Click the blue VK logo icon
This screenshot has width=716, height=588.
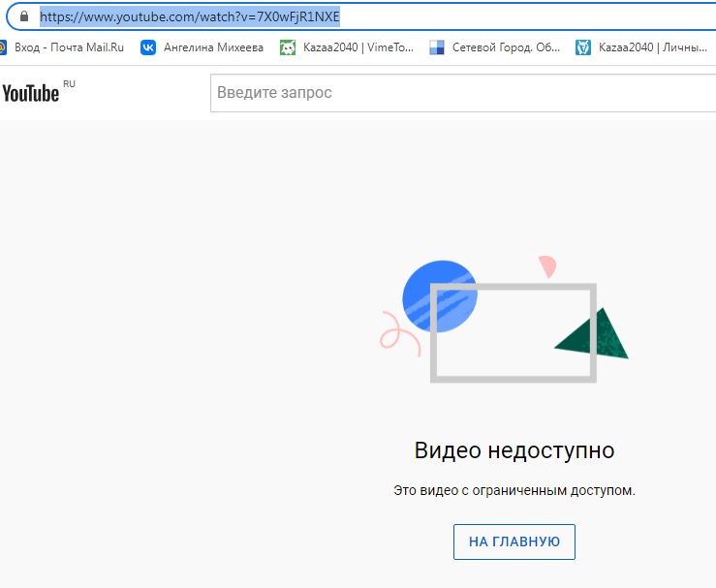coord(148,47)
